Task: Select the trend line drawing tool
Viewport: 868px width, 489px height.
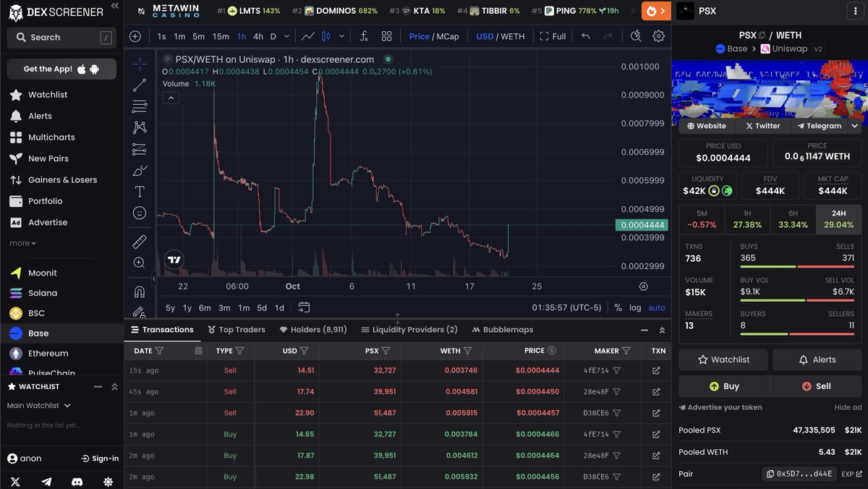Action: pos(139,84)
